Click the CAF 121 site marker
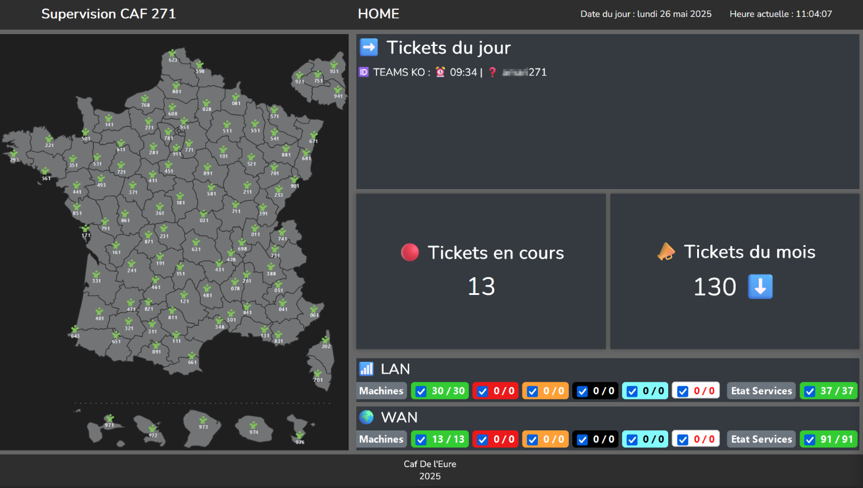Screen dimensions: 863x488 point(184,295)
